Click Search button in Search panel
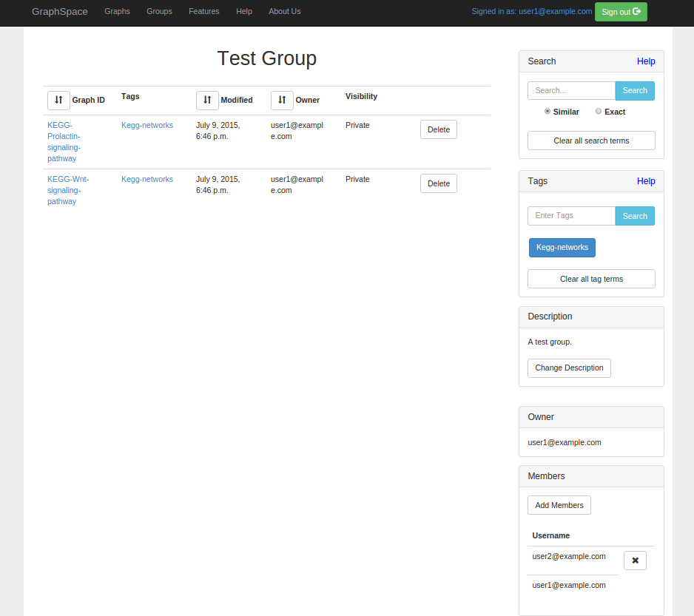 coord(635,91)
